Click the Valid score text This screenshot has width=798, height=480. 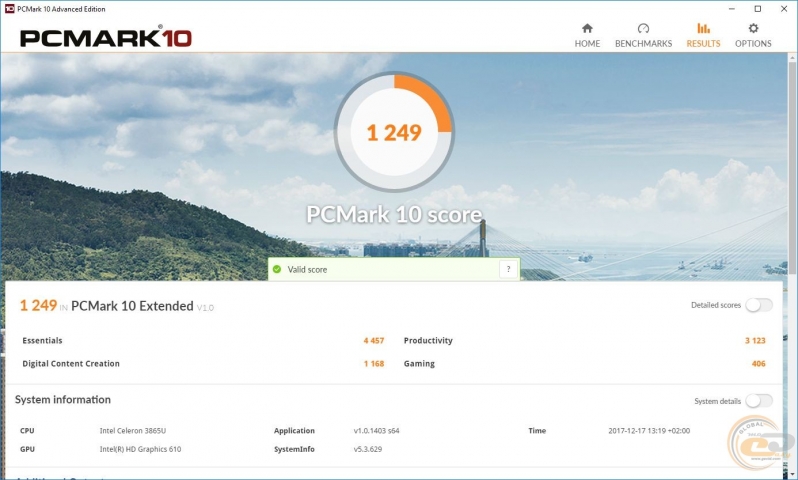tap(307, 269)
